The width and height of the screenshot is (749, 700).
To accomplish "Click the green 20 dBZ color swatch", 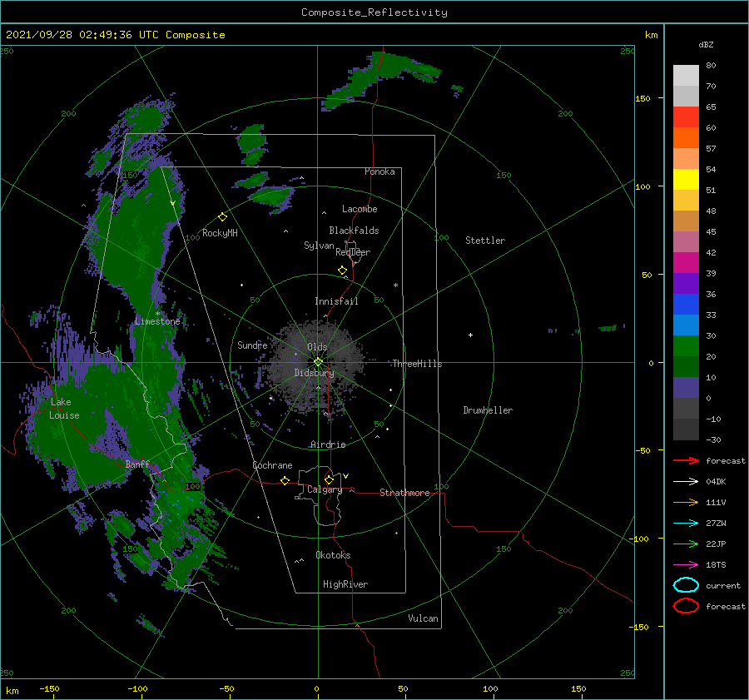I will 686,346.
